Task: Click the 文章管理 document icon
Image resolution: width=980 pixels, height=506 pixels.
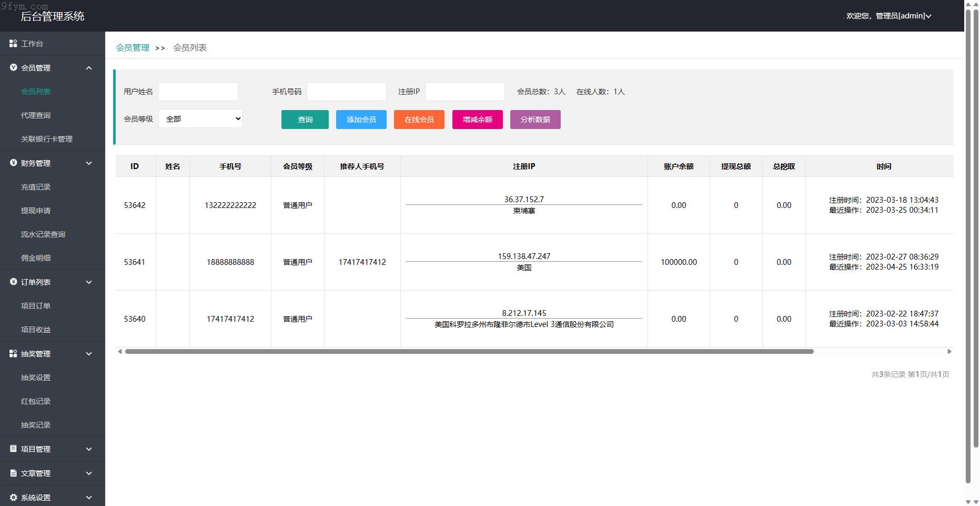Action: (x=13, y=473)
